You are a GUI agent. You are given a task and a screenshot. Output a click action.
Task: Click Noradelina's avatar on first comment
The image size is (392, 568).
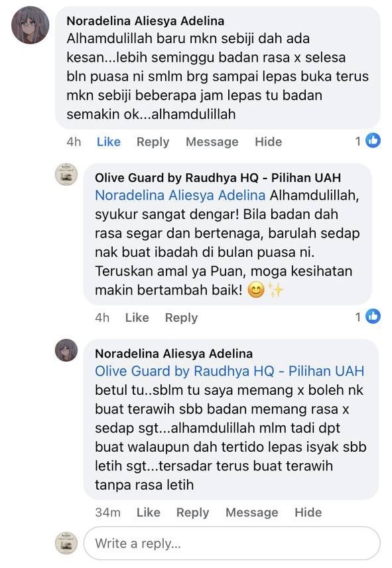pyautogui.click(x=31, y=25)
